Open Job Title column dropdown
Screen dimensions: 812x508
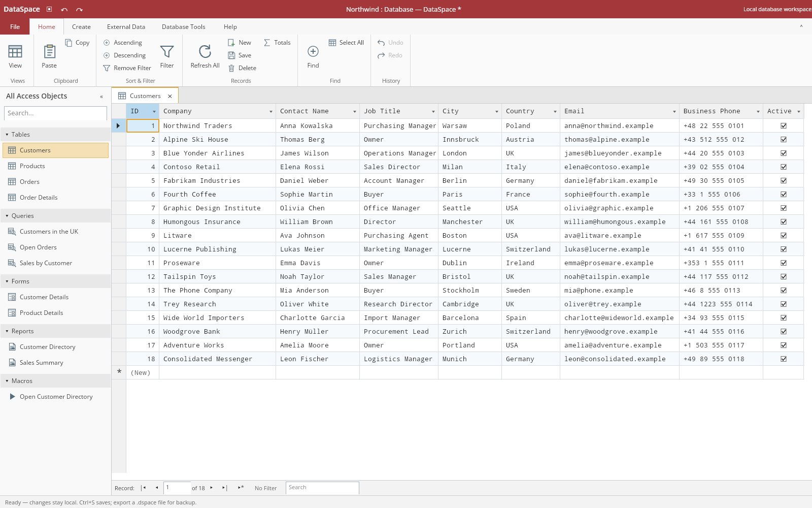pyautogui.click(x=433, y=111)
